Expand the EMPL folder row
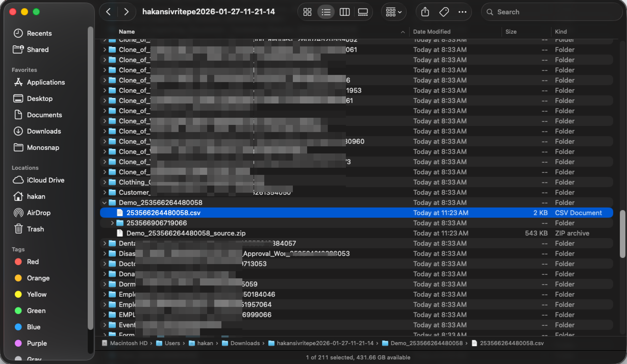Viewport: 627px width, 364px height. tap(104, 315)
